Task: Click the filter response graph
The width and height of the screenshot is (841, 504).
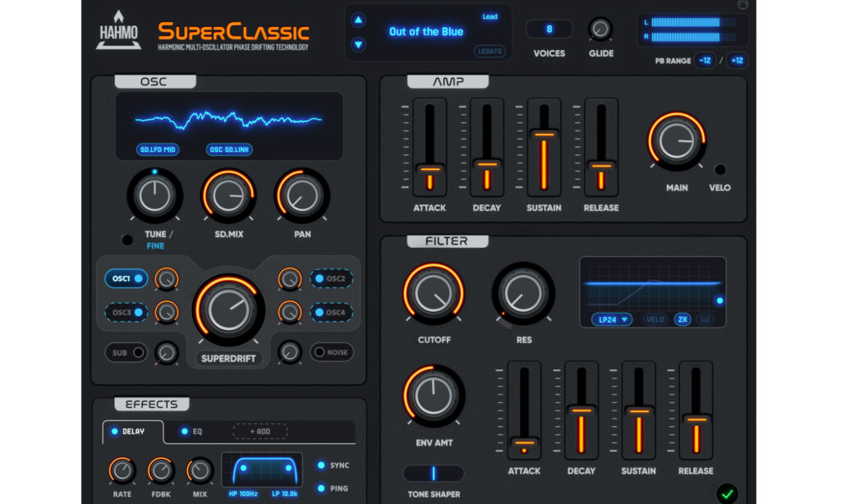Action: (653, 291)
